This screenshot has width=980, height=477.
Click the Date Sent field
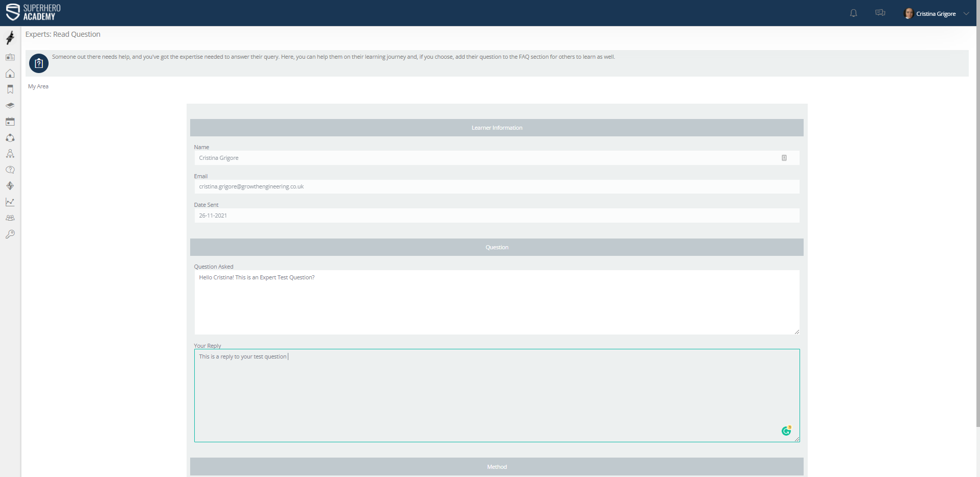point(496,216)
